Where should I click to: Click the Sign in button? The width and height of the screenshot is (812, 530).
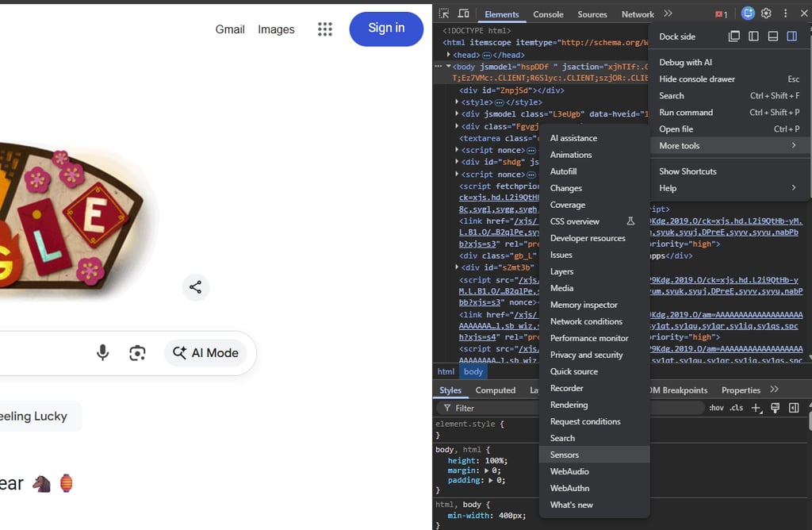pyautogui.click(x=386, y=29)
